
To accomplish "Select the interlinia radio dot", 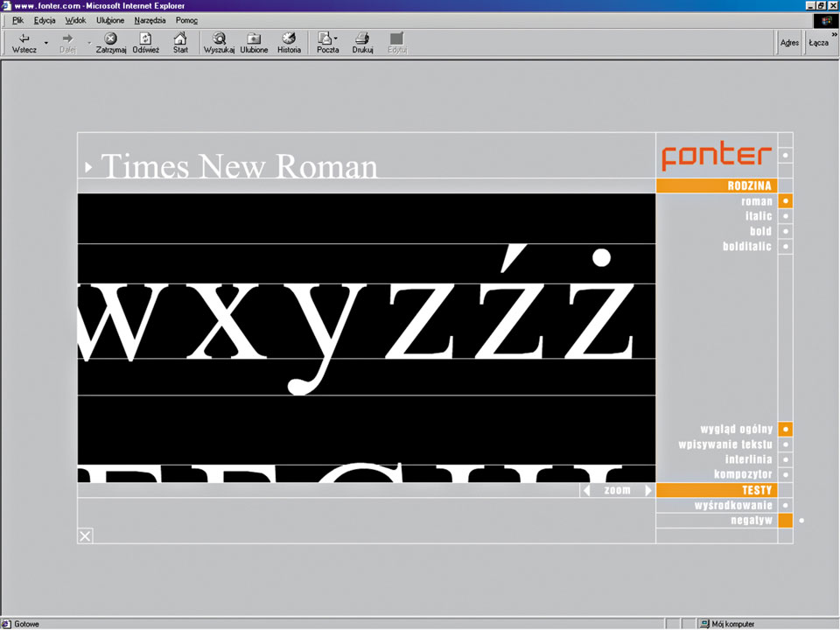I will pyautogui.click(x=786, y=459).
